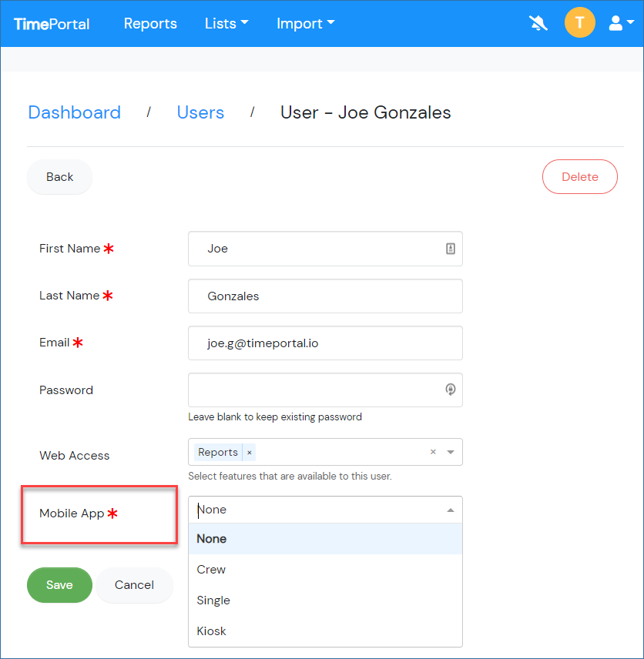The width and height of the screenshot is (644, 659).
Task: Select Crew option in Mobile App list
Action: 326,570
